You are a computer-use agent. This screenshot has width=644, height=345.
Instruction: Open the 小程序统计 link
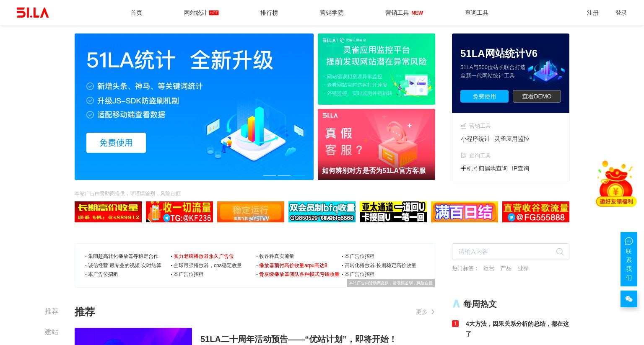475,139
